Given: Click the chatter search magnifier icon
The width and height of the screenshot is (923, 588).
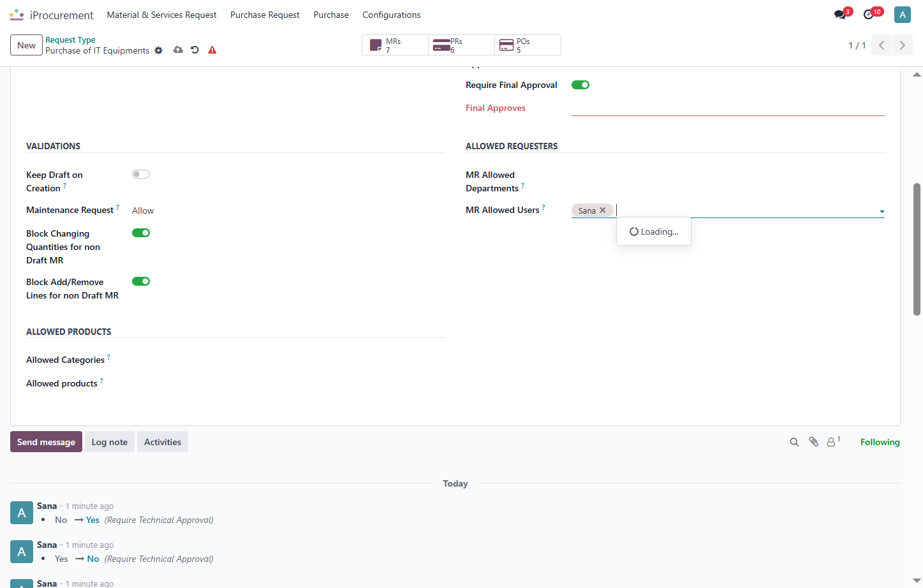Looking at the screenshot, I should 794,442.
